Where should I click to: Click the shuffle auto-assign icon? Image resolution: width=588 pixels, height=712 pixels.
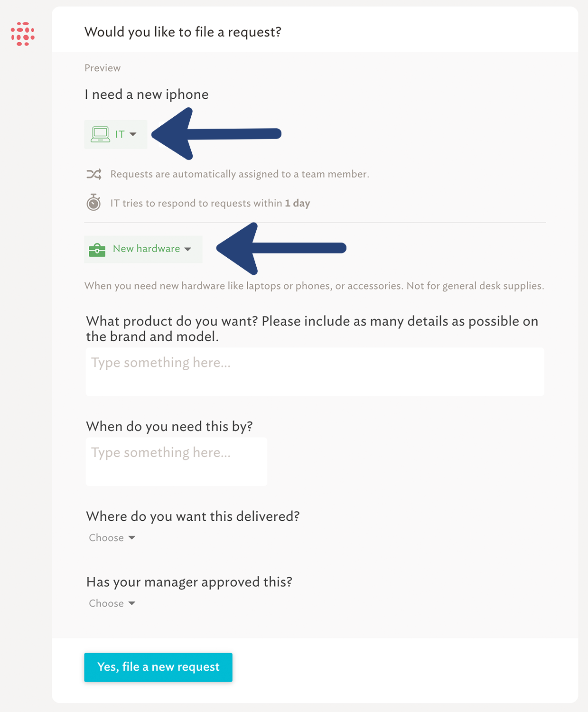click(94, 174)
